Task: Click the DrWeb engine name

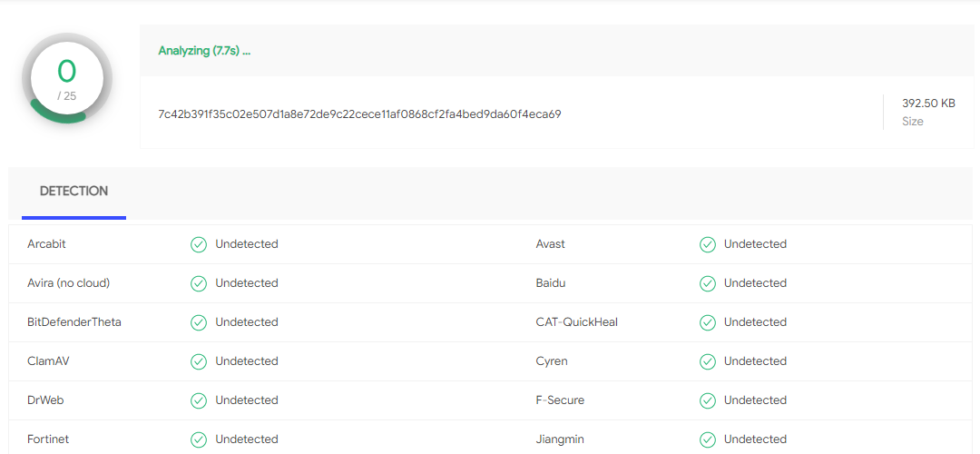Action: pyautogui.click(x=45, y=400)
